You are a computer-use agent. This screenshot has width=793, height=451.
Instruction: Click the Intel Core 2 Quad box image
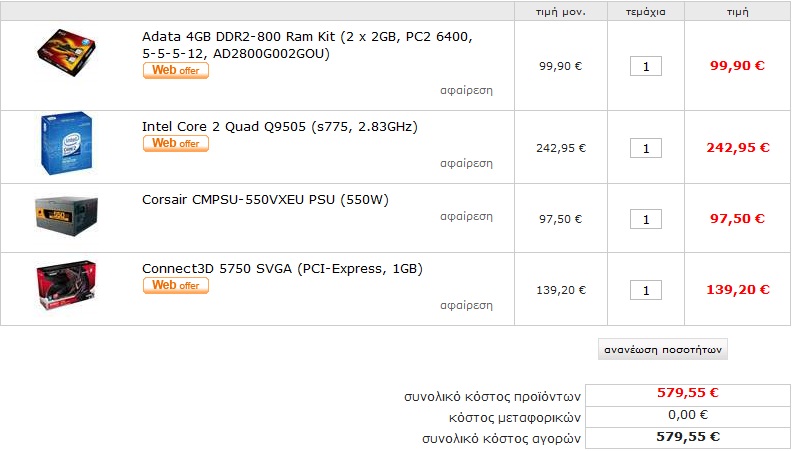(x=66, y=144)
